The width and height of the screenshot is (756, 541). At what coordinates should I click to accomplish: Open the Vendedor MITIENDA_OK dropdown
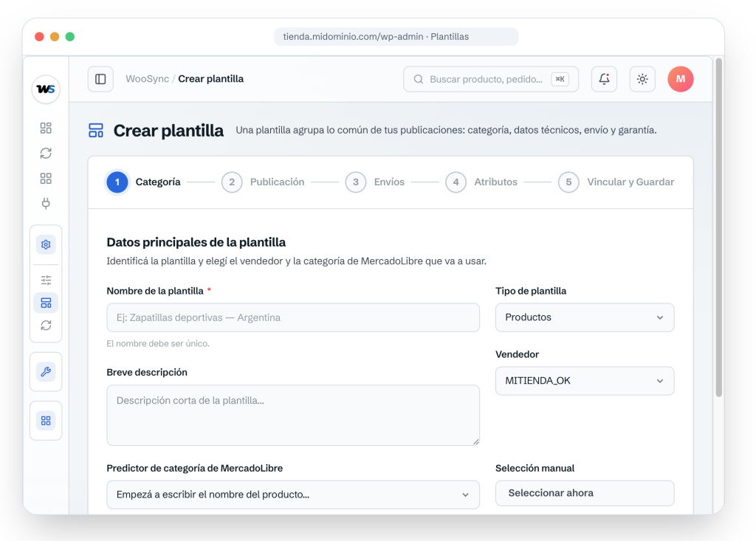(585, 381)
